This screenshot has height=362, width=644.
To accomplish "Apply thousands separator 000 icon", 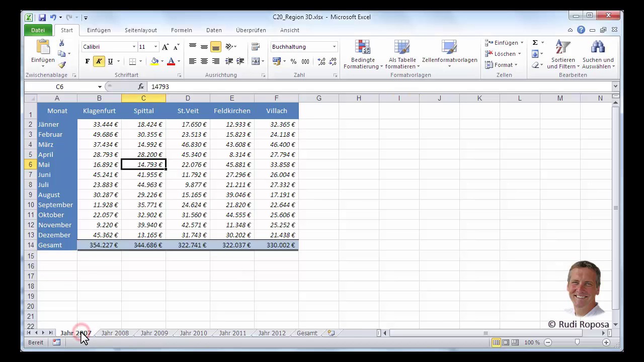I will pyautogui.click(x=305, y=61).
